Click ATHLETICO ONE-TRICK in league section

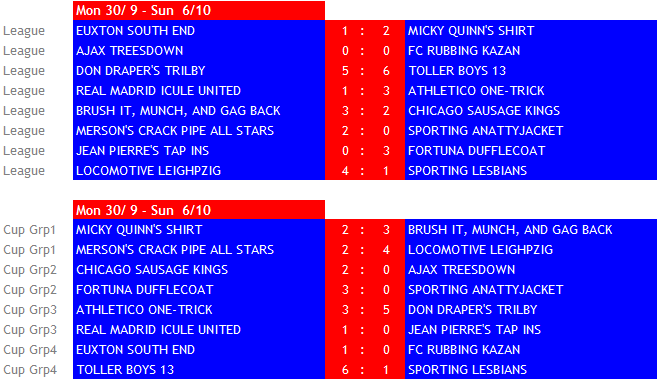(x=476, y=91)
